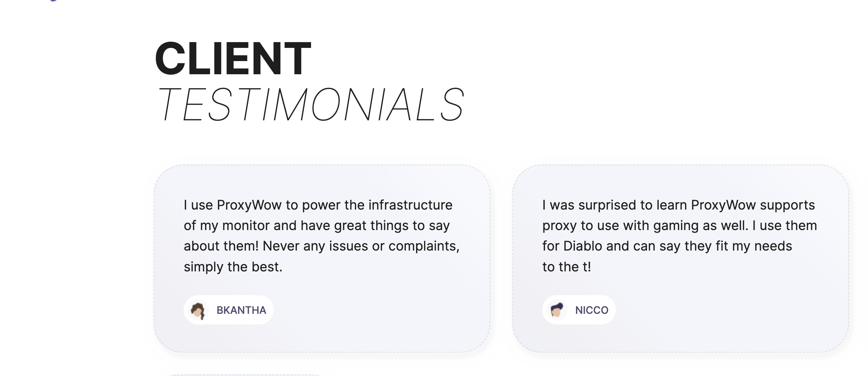The width and height of the screenshot is (868, 376).
Task: Click the italic TESTIMONIALS heading
Action: point(310,105)
